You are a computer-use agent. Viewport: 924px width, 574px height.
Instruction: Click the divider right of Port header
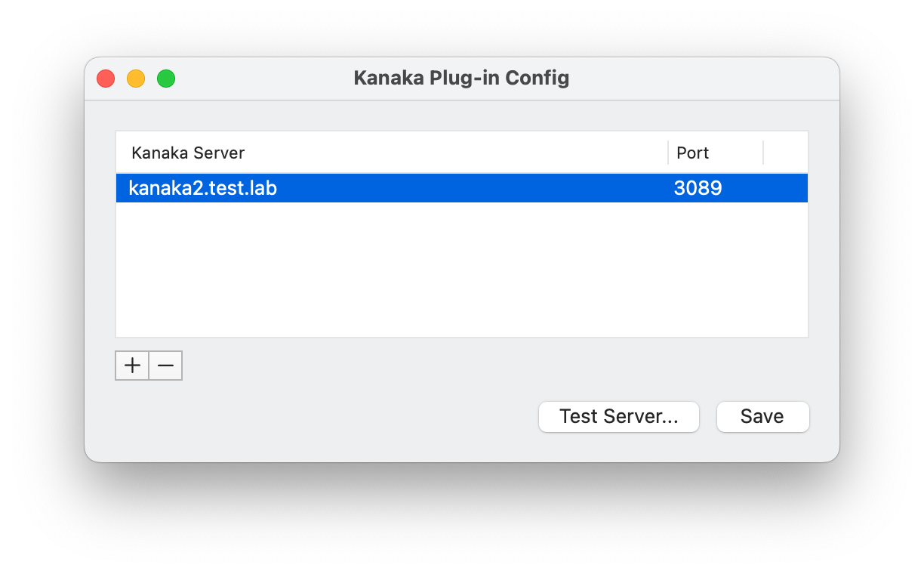click(x=763, y=153)
